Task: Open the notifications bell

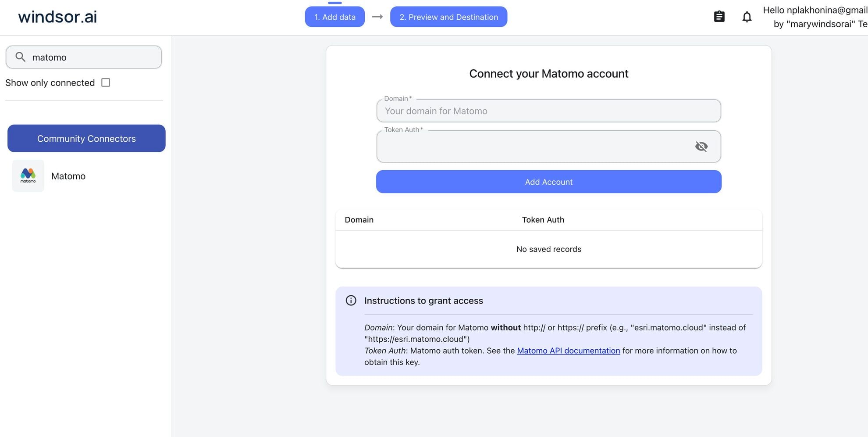Action: pos(747,16)
